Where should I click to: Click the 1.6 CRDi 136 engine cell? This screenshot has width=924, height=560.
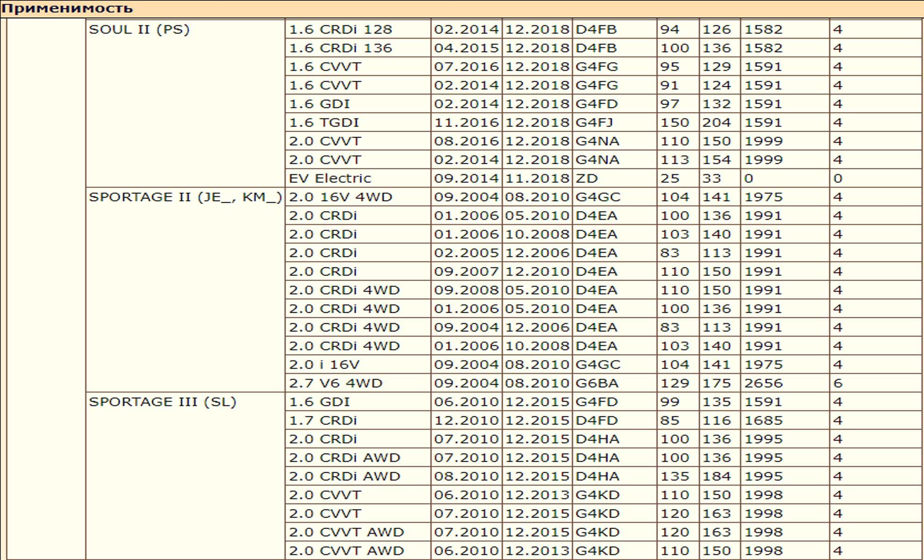[358, 48]
